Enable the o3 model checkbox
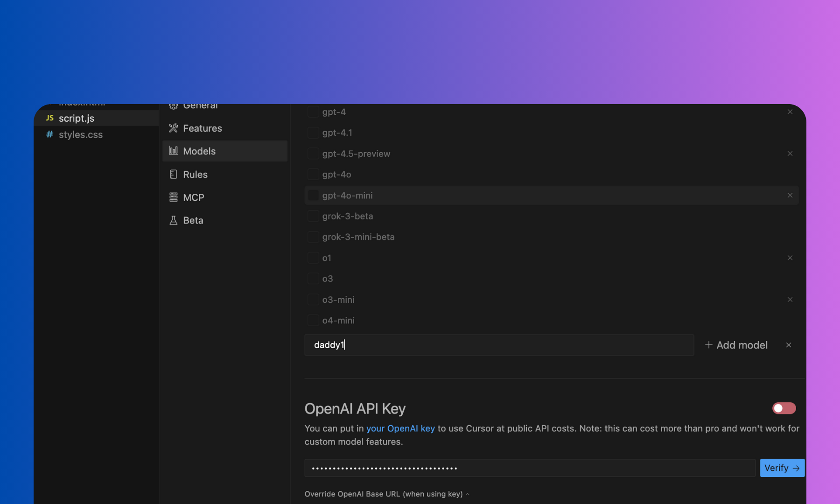 [313, 279]
